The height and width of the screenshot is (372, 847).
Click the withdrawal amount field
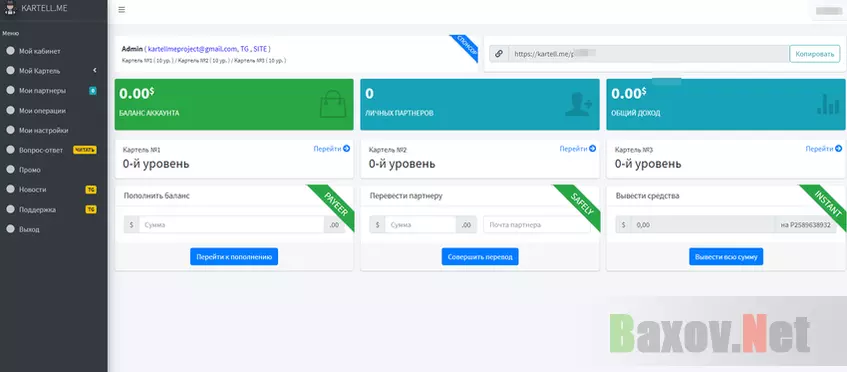click(702, 225)
